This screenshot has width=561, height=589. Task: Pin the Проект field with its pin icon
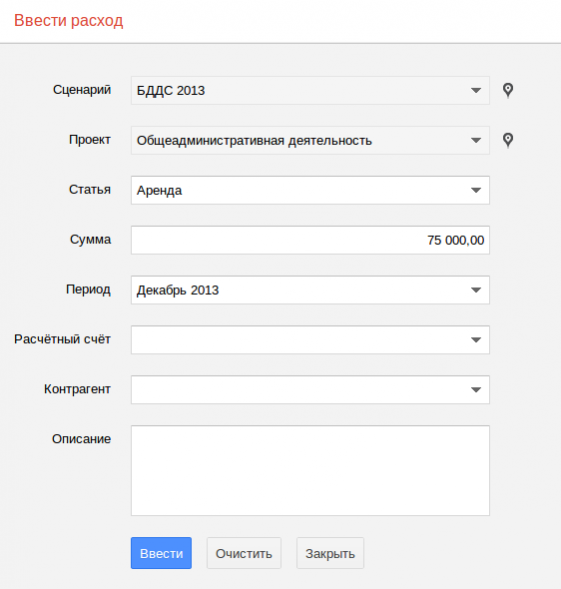point(508,140)
